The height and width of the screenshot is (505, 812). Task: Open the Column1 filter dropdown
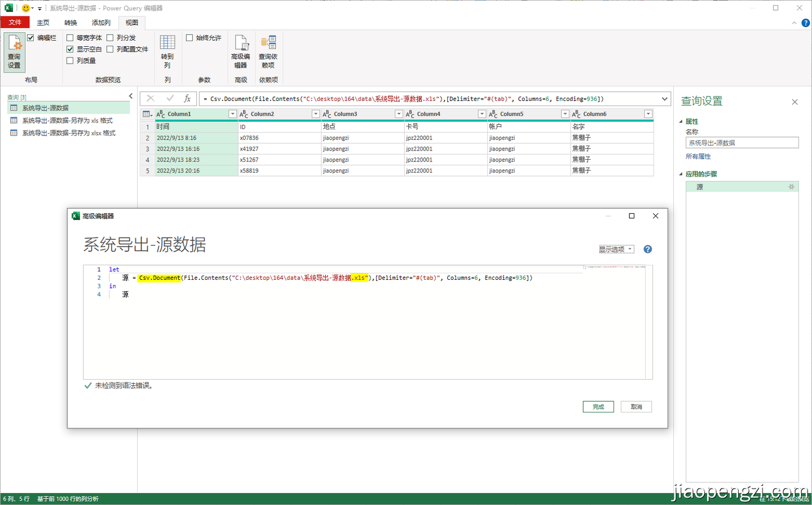click(232, 113)
